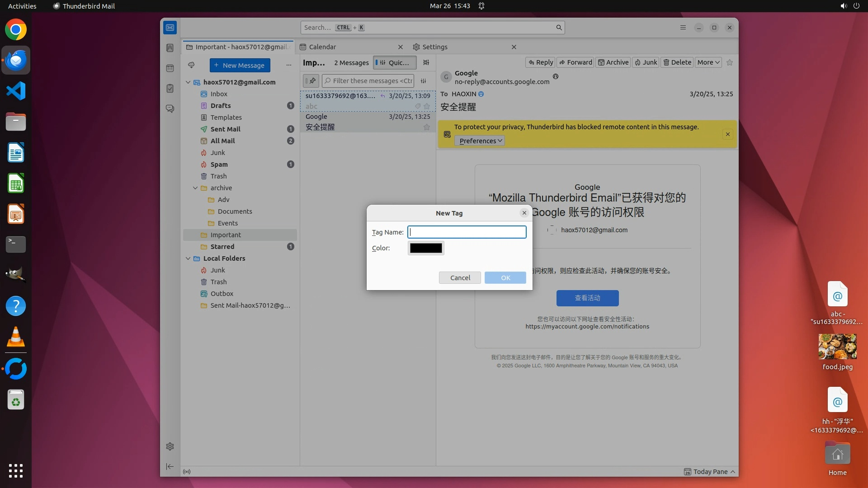Open the Tasks icon in the Spaces toolbar
868x488 pixels.
170,89
